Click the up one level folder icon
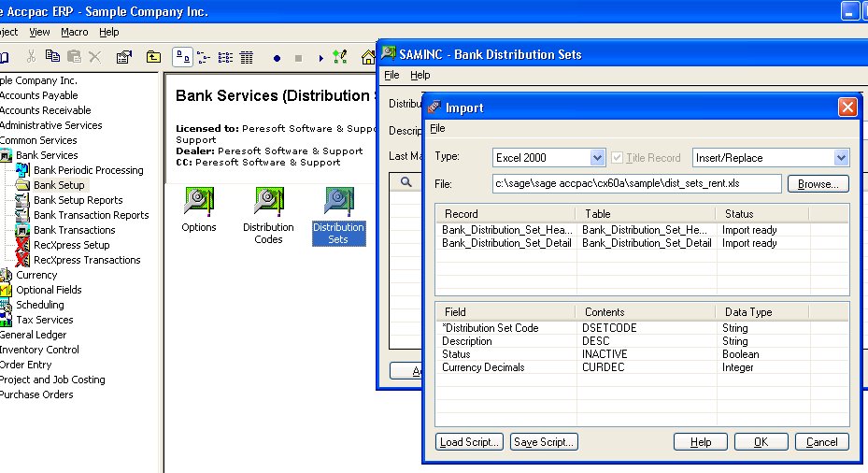This screenshot has width=868, height=473. [153, 57]
